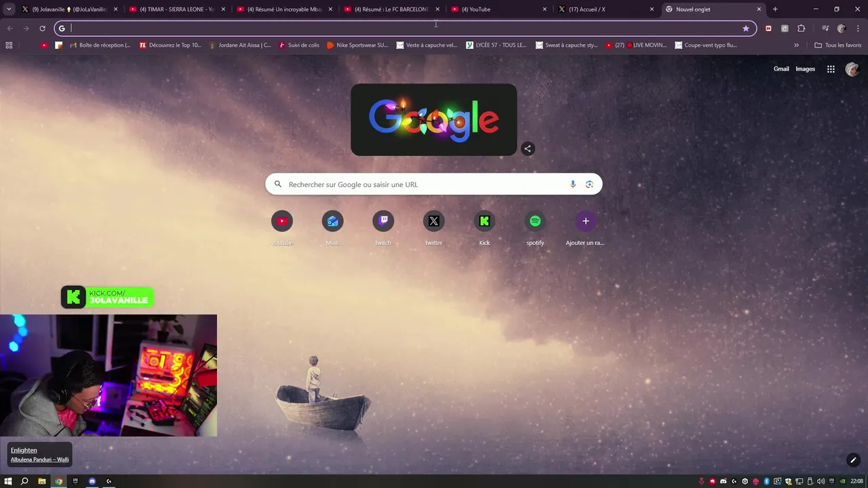Viewport: 868px width, 488px height.
Task: Open the YouTube bookmark icon in bookmarks bar
Action: pyautogui.click(x=44, y=45)
